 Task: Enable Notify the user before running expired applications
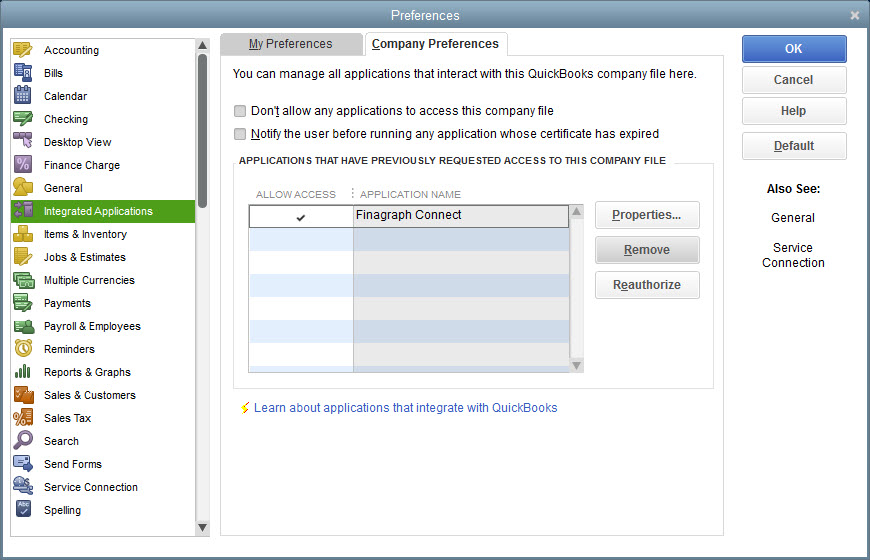coord(240,134)
